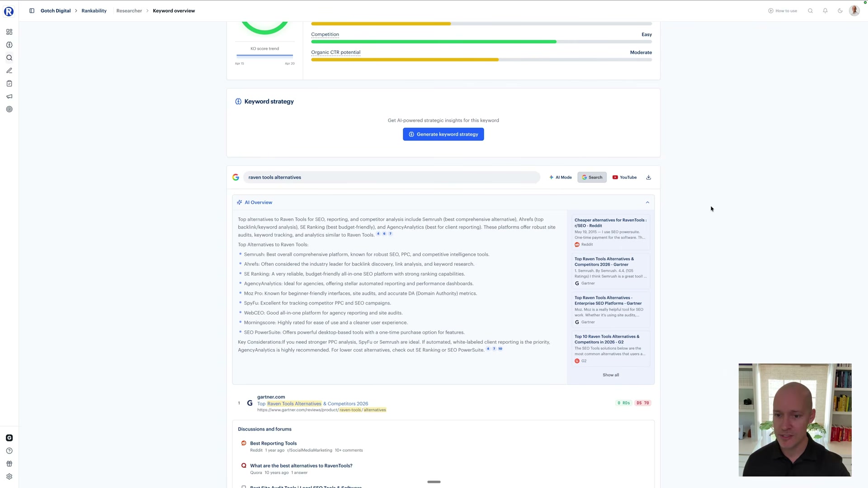868x488 pixels.
Task: Open Gotch Digital breadcrumb
Action: pos(56,11)
